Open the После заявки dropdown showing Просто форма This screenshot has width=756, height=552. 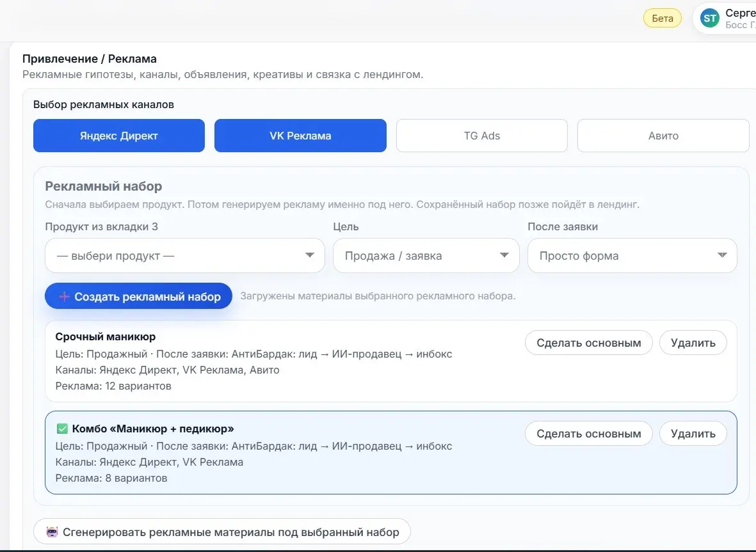click(x=632, y=256)
